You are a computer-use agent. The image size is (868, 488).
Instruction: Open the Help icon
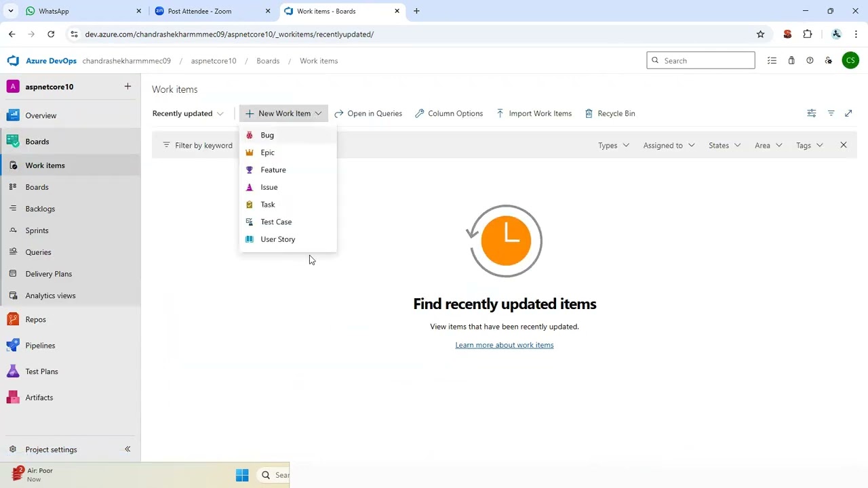click(810, 60)
